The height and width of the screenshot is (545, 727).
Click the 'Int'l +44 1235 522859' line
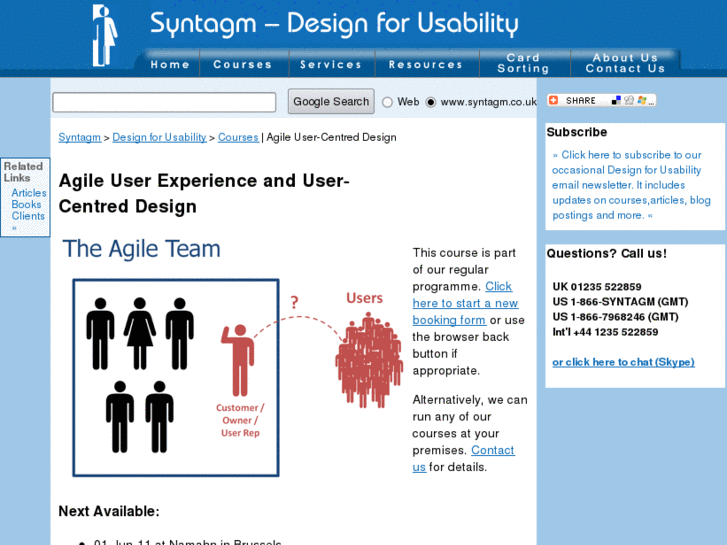[x=605, y=332]
